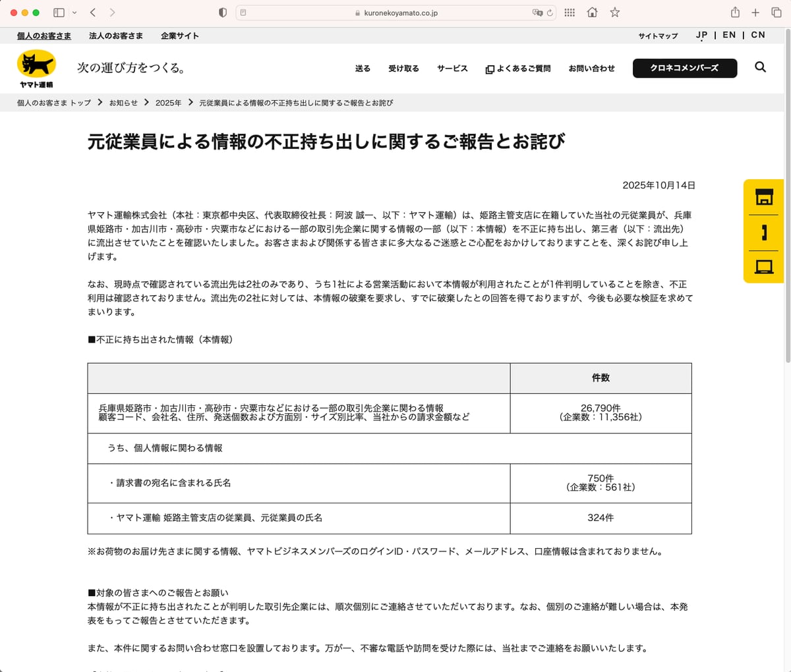Bookmark page with the star icon
Screen dimensions: 791x672
614,13
